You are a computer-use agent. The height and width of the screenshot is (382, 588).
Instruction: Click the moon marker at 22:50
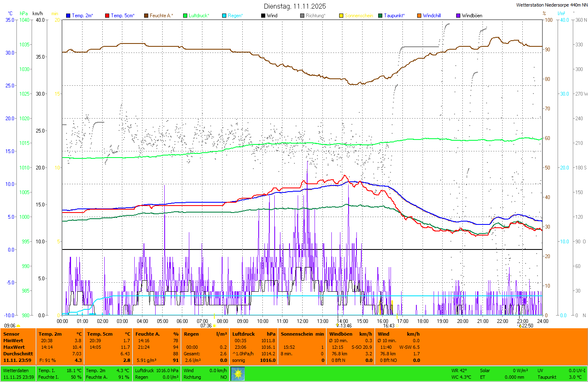(520, 326)
